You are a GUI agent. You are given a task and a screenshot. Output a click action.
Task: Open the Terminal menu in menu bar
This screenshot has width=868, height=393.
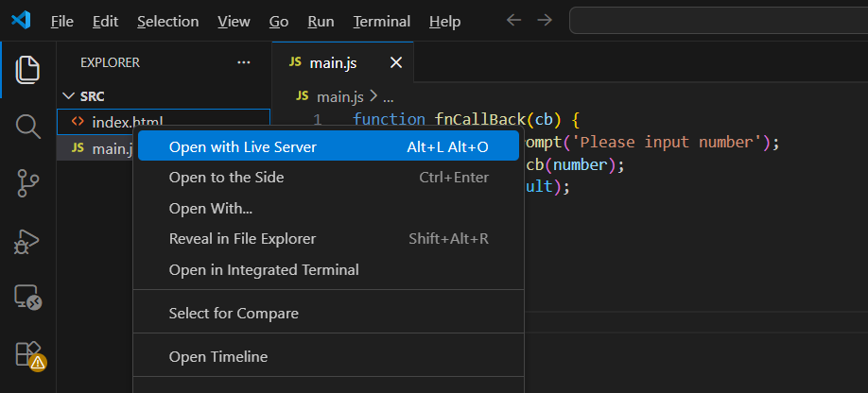tap(381, 21)
